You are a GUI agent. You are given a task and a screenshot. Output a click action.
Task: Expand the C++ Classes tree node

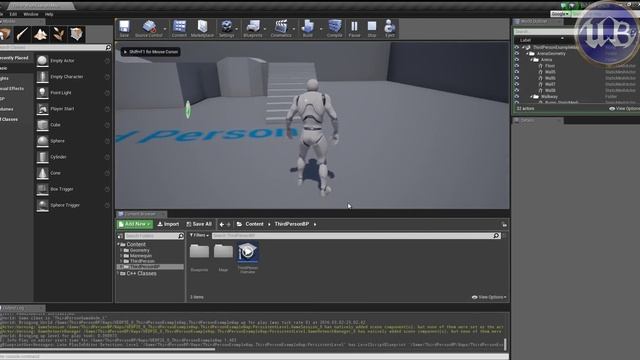click(119, 273)
